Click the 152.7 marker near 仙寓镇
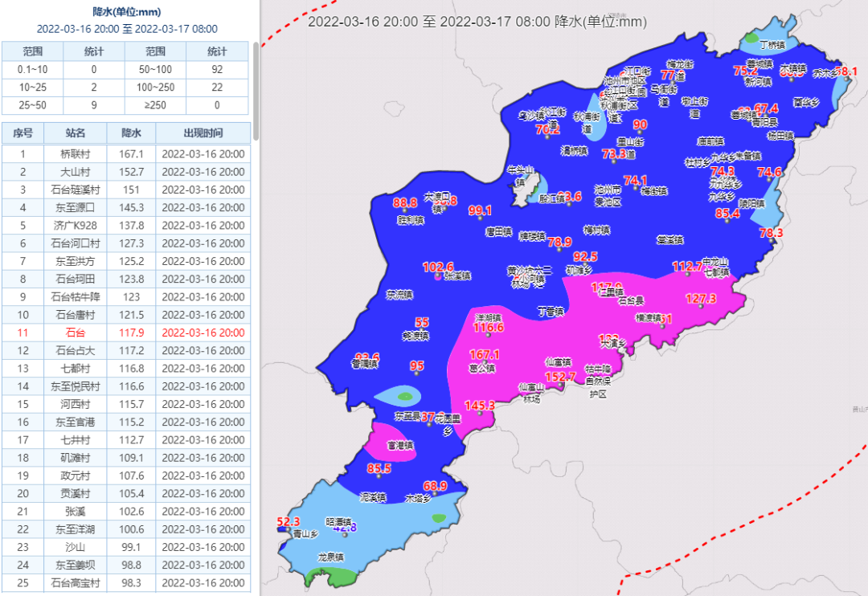Viewport: 868px width, 596px height. tap(560, 377)
